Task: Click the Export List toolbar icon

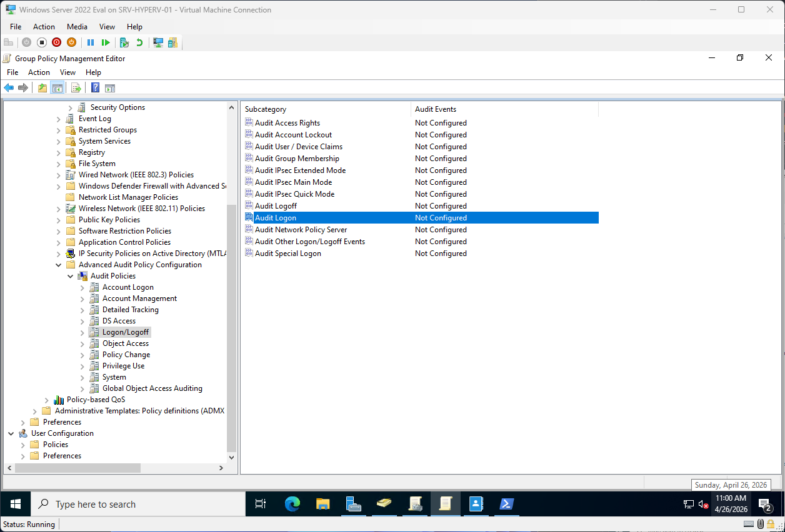Action: [76, 88]
